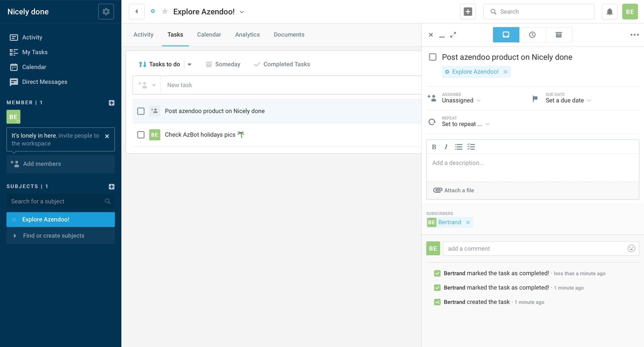Expand Find or create subjects
This screenshot has height=347, width=644.
60,236
